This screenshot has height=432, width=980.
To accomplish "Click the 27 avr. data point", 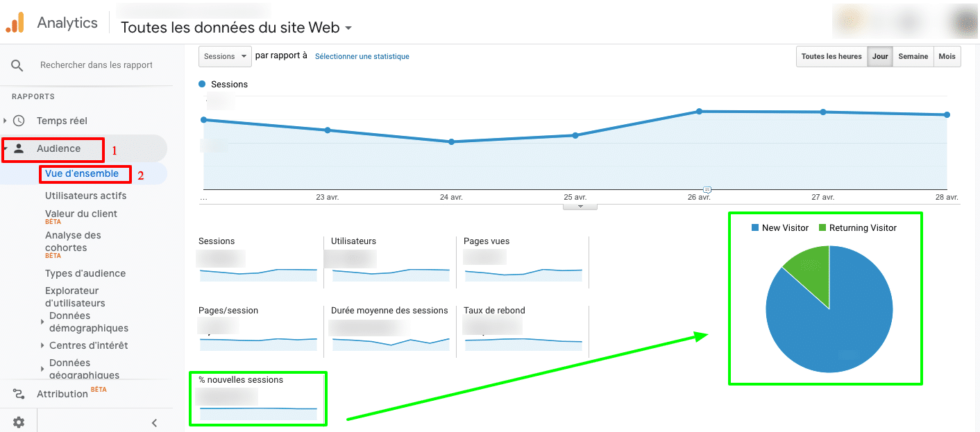I will 823,112.
